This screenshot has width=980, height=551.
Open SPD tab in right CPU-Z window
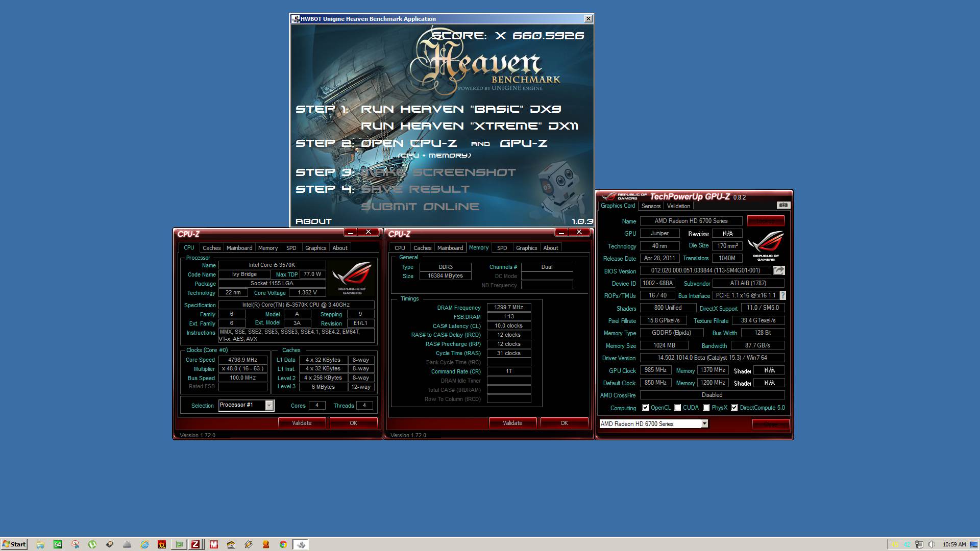502,248
